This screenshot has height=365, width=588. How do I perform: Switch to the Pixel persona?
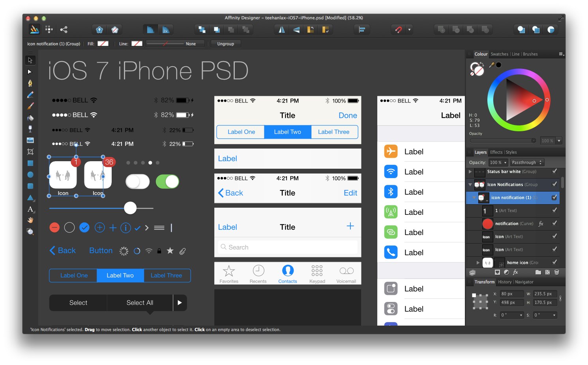tap(49, 29)
